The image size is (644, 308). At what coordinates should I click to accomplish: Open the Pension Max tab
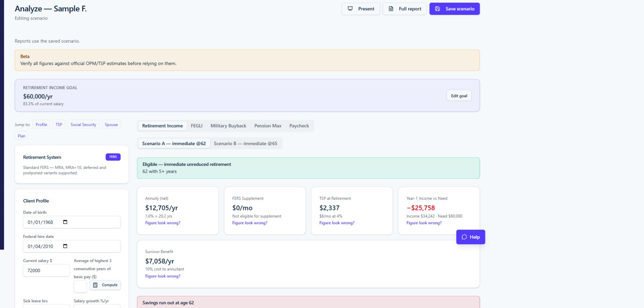268,126
